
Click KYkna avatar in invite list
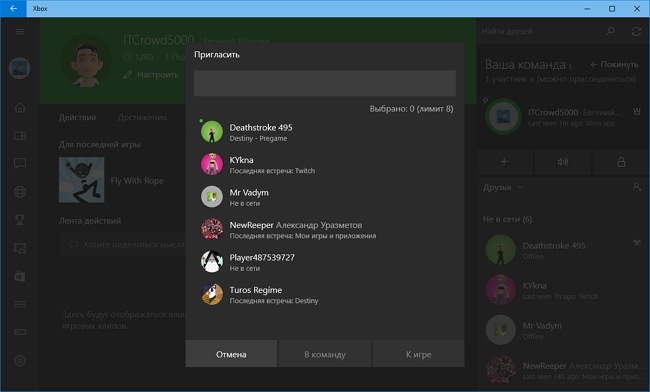[x=212, y=164]
